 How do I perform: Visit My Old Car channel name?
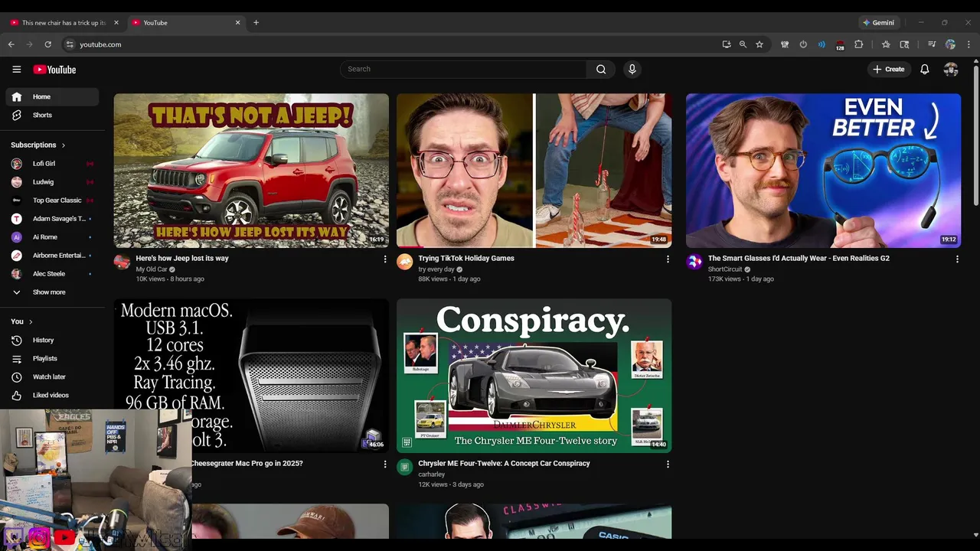click(152, 269)
